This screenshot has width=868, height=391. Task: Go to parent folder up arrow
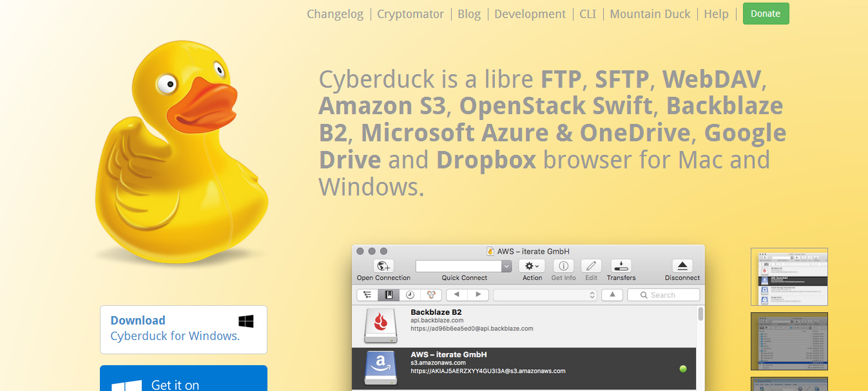tap(612, 295)
